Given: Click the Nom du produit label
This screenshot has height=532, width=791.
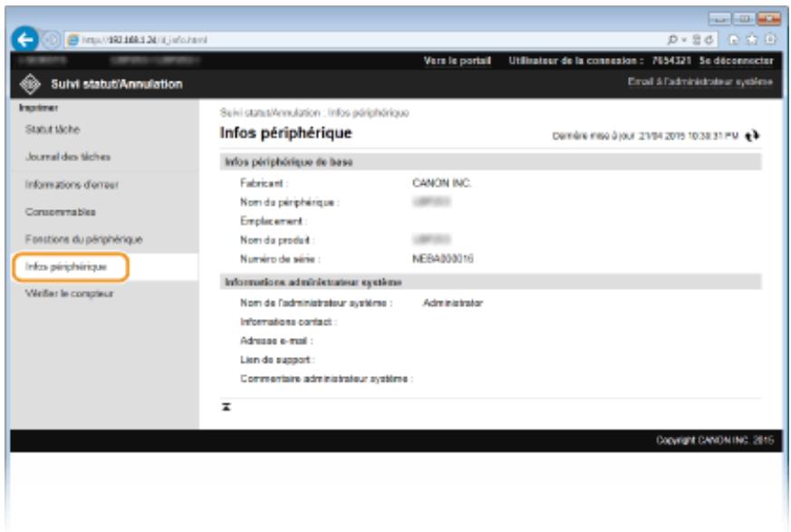Looking at the screenshot, I should [x=277, y=240].
